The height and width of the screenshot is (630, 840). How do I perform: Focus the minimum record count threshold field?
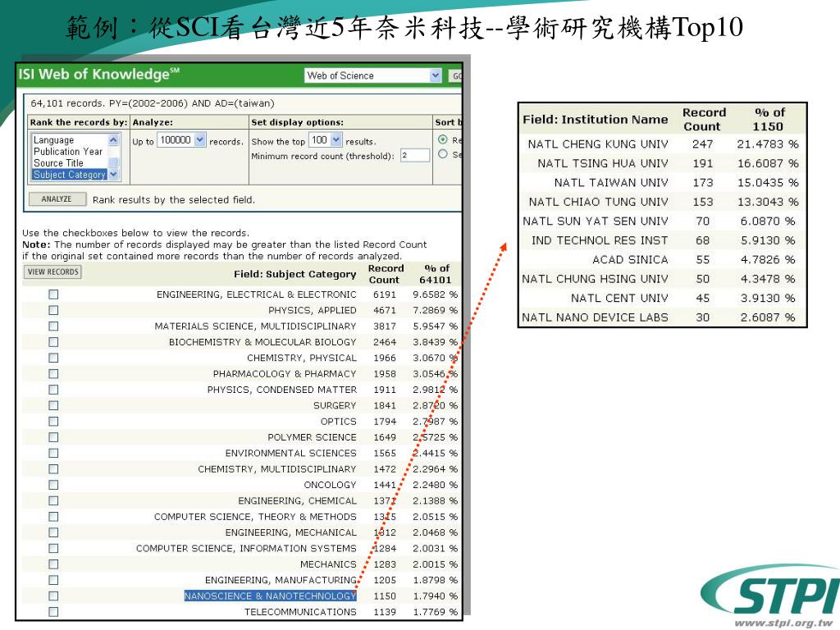point(415,155)
